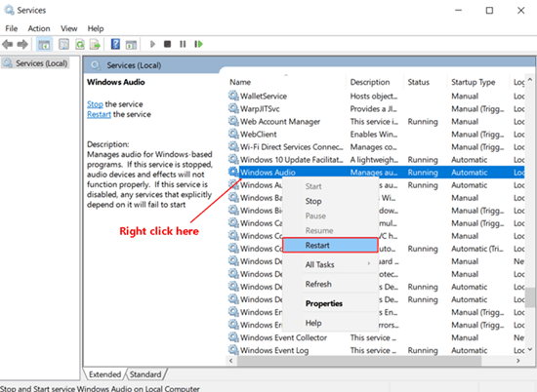The width and height of the screenshot is (537, 392).
Task: Click the Export List toolbar icon
Action: pos(95,44)
